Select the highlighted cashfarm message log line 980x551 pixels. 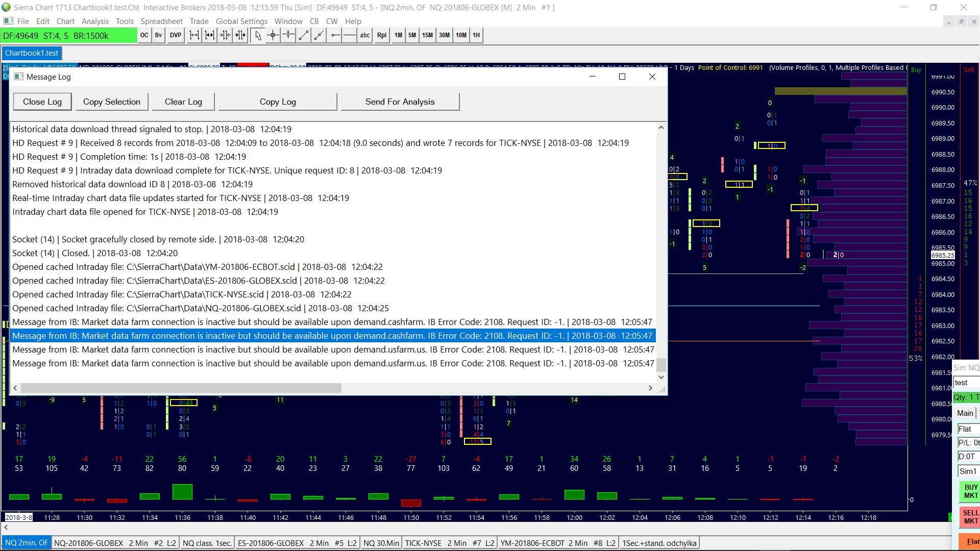(332, 336)
